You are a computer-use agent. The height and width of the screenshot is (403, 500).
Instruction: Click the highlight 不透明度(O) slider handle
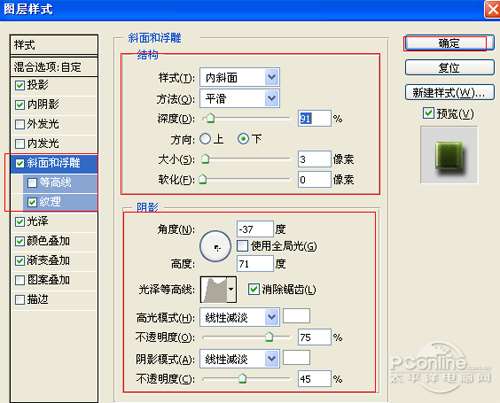(269, 337)
